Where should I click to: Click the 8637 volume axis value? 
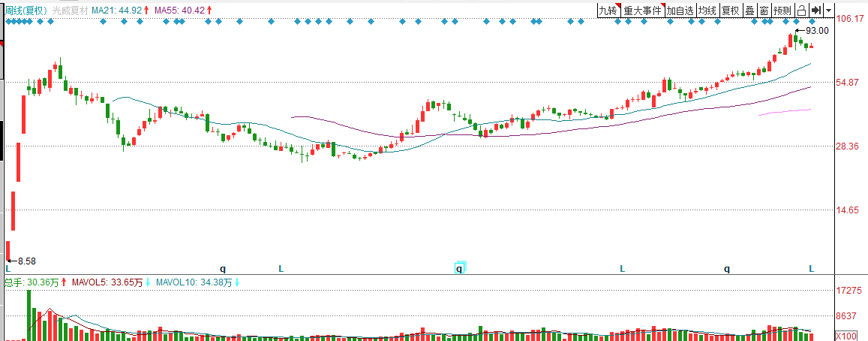[846, 316]
